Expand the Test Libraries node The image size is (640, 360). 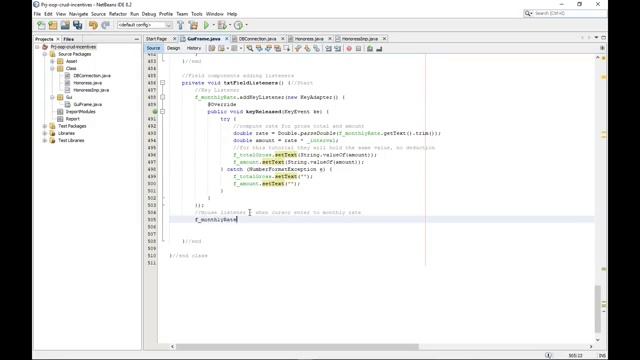pos(45,140)
